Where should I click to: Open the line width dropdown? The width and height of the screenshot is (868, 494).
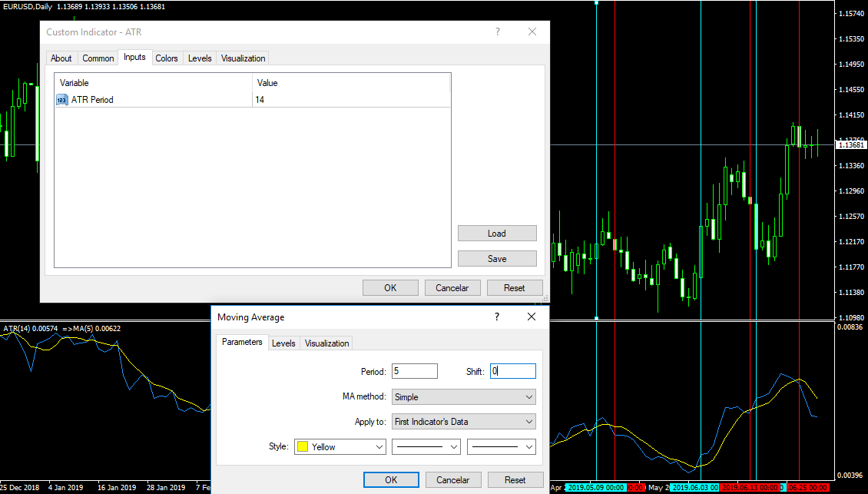click(501, 447)
